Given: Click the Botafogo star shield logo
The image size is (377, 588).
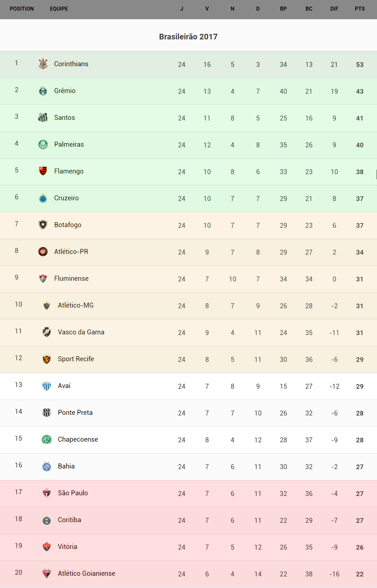Looking at the screenshot, I should [x=43, y=225].
